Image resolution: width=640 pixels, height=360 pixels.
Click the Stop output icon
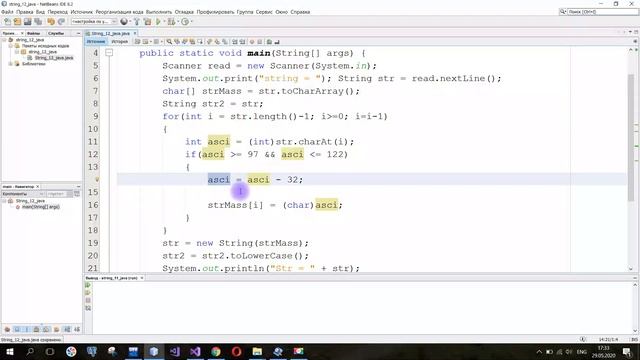[88, 300]
